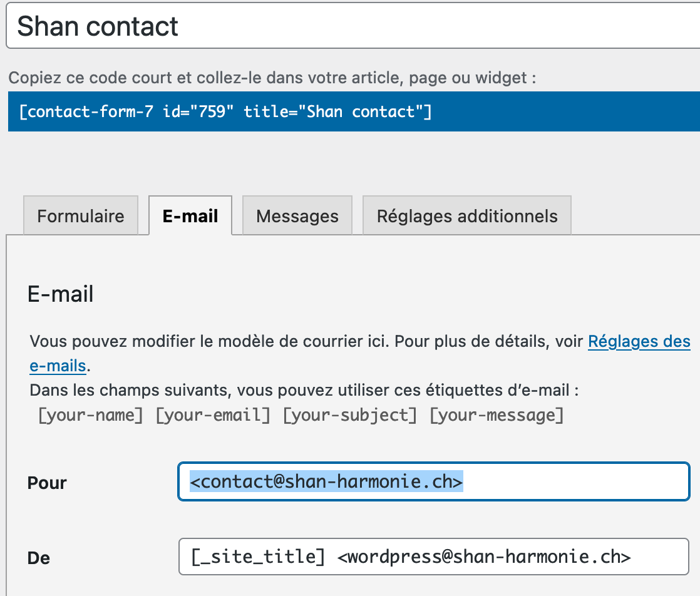Screen dimensions: 700x596
Task: Click the E-mail section heading
Action: click(x=61, y=294)
